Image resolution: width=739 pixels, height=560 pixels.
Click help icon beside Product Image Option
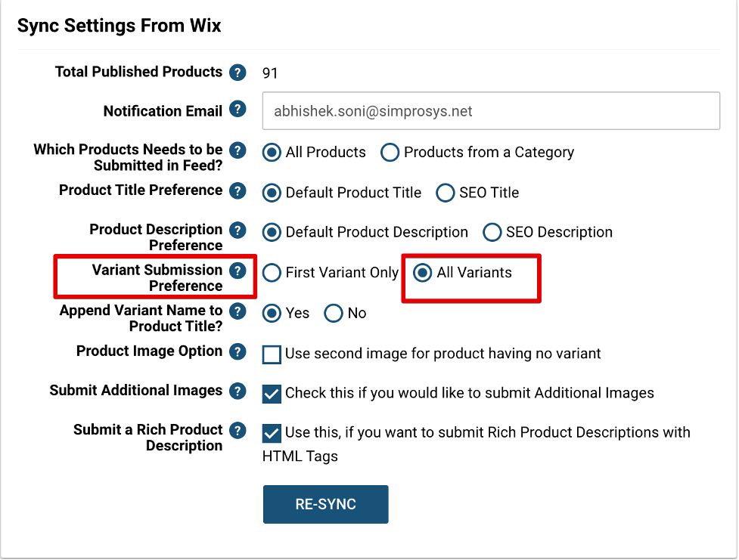238,352
